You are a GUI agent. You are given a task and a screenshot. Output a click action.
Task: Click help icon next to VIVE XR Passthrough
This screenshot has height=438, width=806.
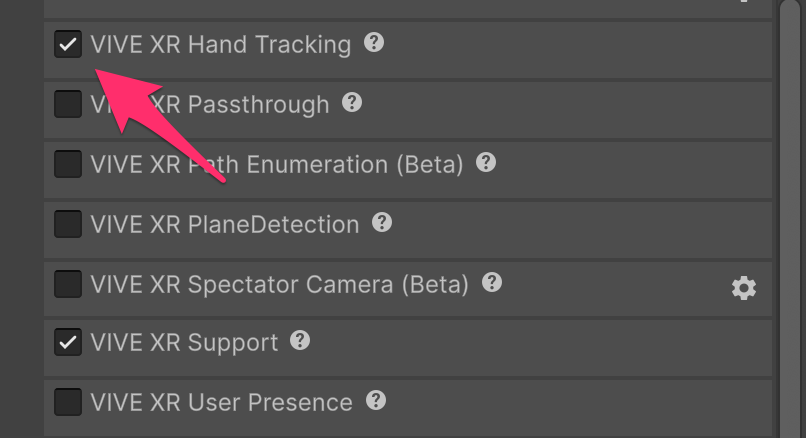[x=352, y=102]
